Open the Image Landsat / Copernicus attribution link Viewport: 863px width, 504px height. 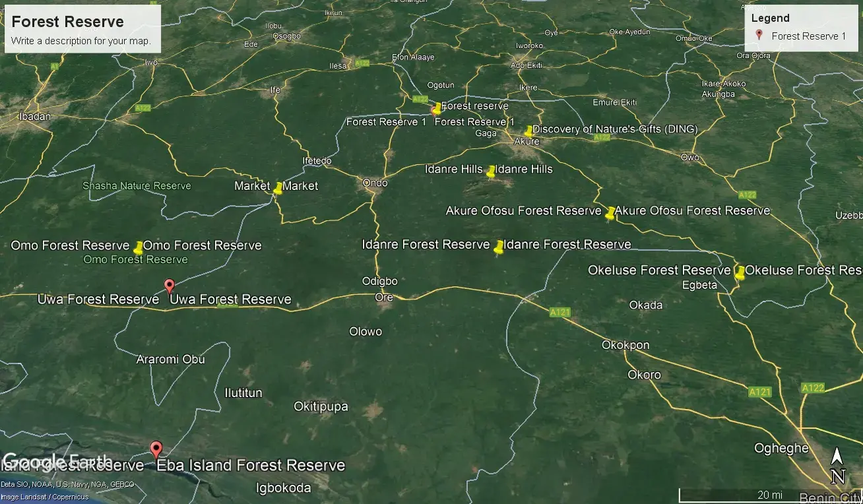point(44,497)
